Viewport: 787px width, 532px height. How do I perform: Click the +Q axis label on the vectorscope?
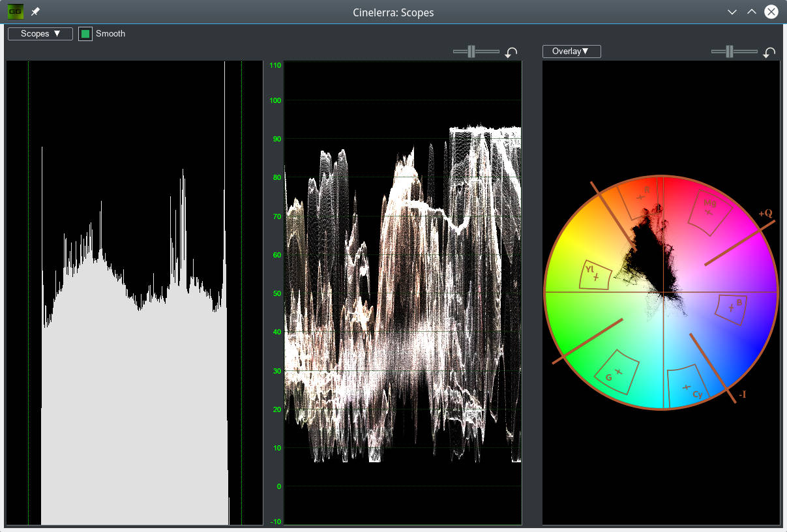pos(765,213)
